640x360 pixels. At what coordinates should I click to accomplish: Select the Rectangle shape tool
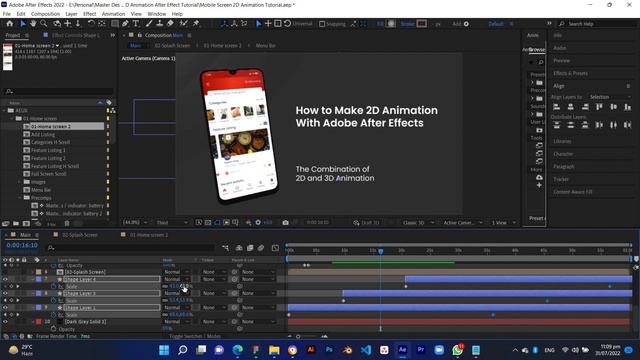coord(115,24)
